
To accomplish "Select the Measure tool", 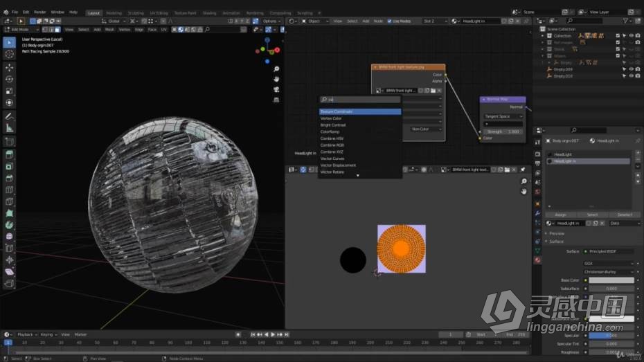I will pos(9,129).
